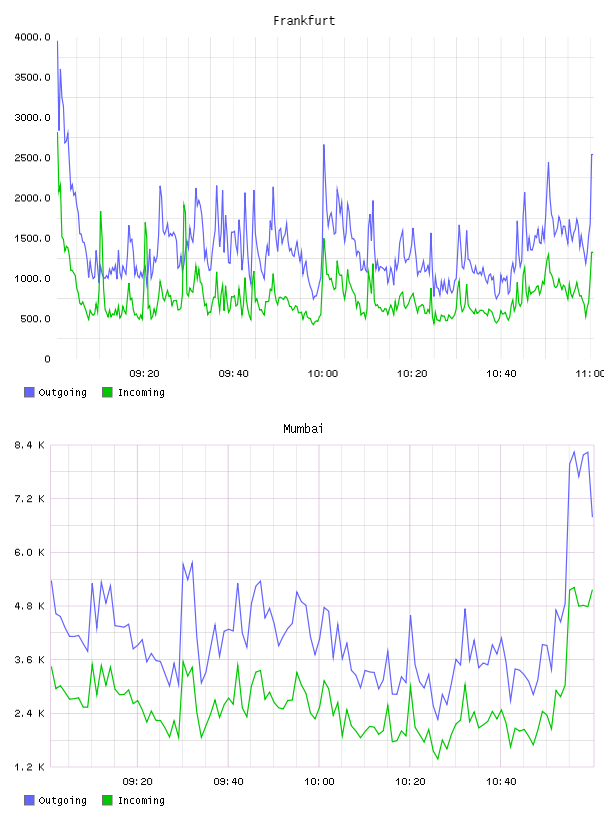Click the Outgoing color swatch in the Mumbai legend
The image size is (608, 816).
click(29, 800)
